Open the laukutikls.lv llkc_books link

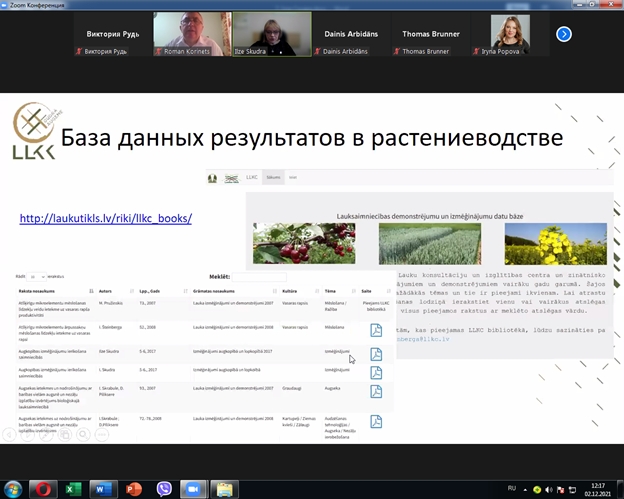pyautogui.click(x=105, y=218)
